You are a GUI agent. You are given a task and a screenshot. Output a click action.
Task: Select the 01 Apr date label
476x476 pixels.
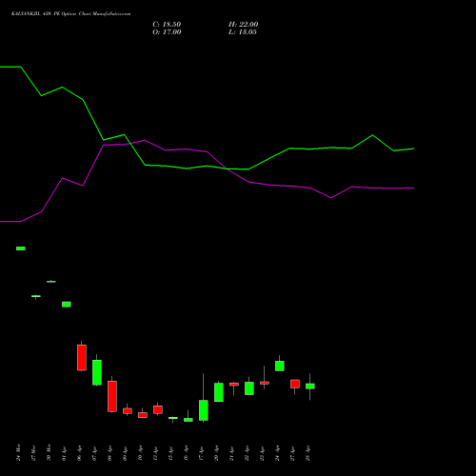[64, 452]
